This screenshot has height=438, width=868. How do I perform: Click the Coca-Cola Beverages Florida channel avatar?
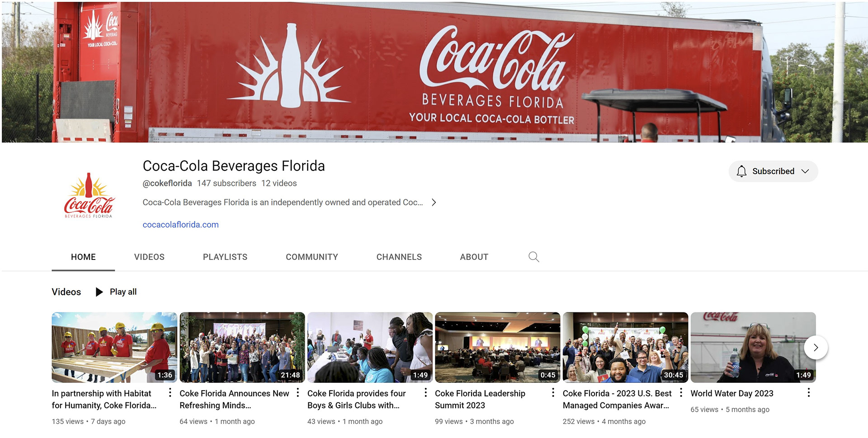(x=89, y=196)
